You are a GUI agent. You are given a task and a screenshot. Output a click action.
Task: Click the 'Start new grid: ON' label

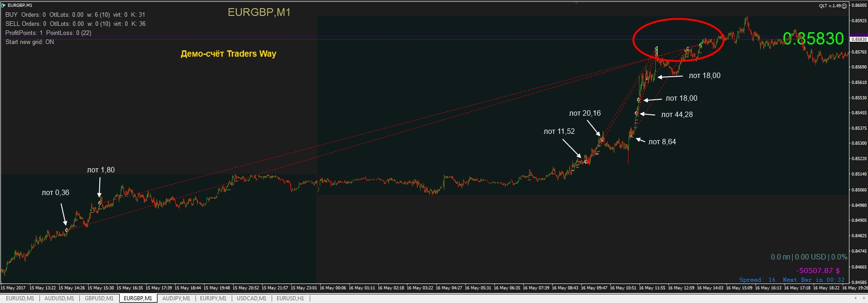29,42
